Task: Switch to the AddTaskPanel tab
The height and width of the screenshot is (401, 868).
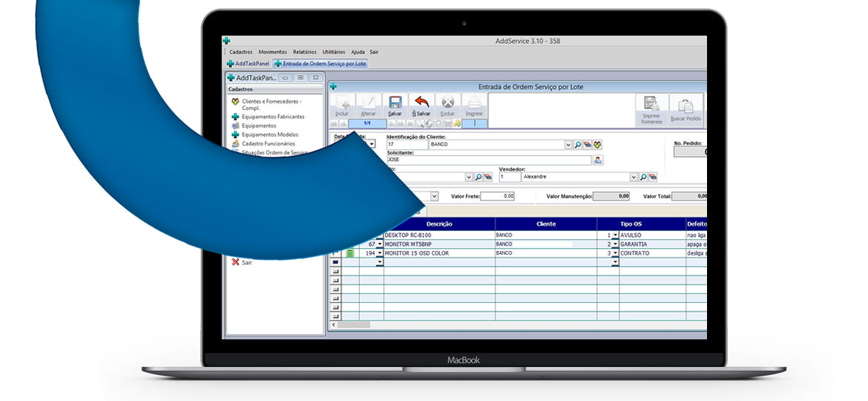Action: coord(248,64)
